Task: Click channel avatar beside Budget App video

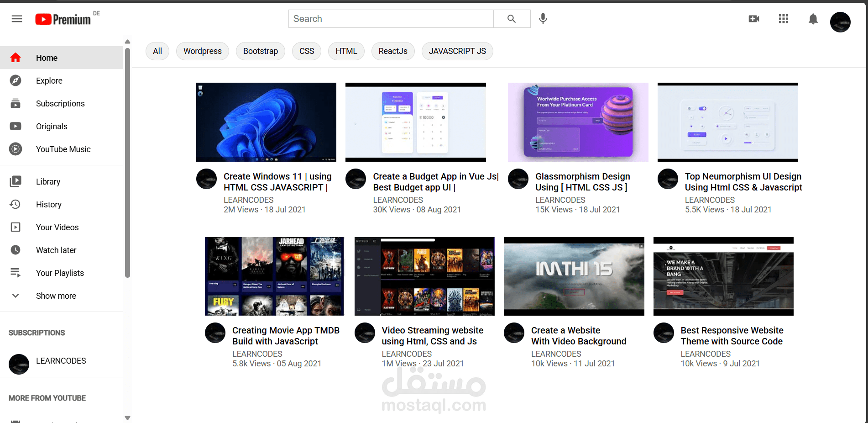Action: click(x=356, y=179)
